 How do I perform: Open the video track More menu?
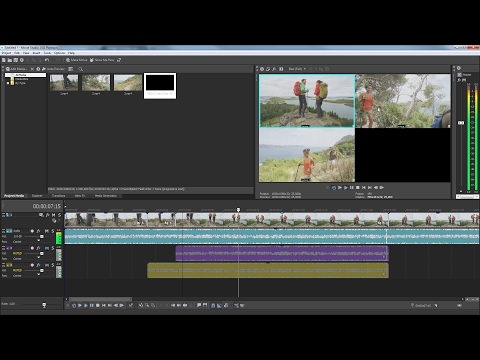point(4,215)
